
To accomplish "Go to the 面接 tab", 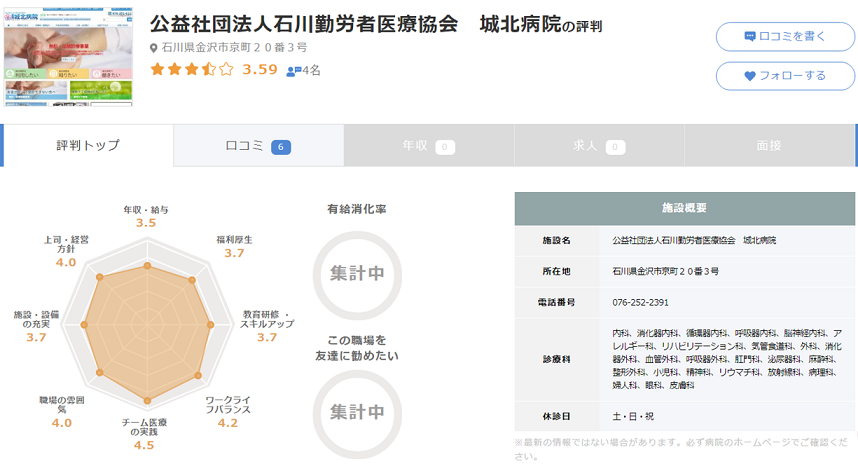I will click(769, 146).
